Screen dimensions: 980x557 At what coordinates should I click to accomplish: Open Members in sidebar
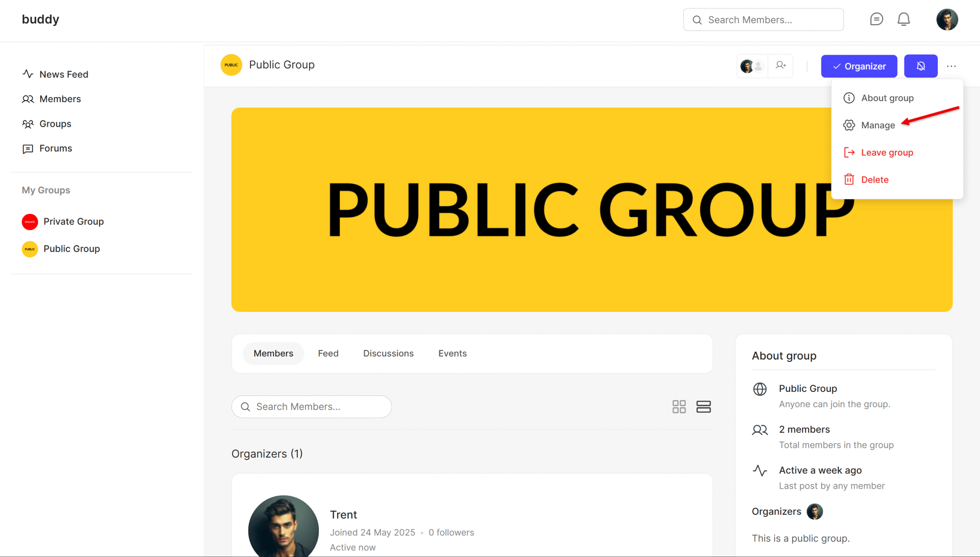click(51, 99)
